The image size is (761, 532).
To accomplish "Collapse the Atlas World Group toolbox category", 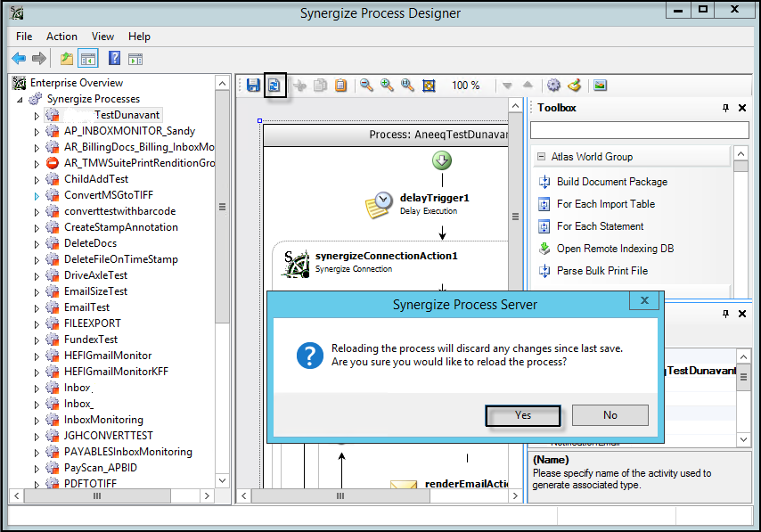I will pos(541,157).
